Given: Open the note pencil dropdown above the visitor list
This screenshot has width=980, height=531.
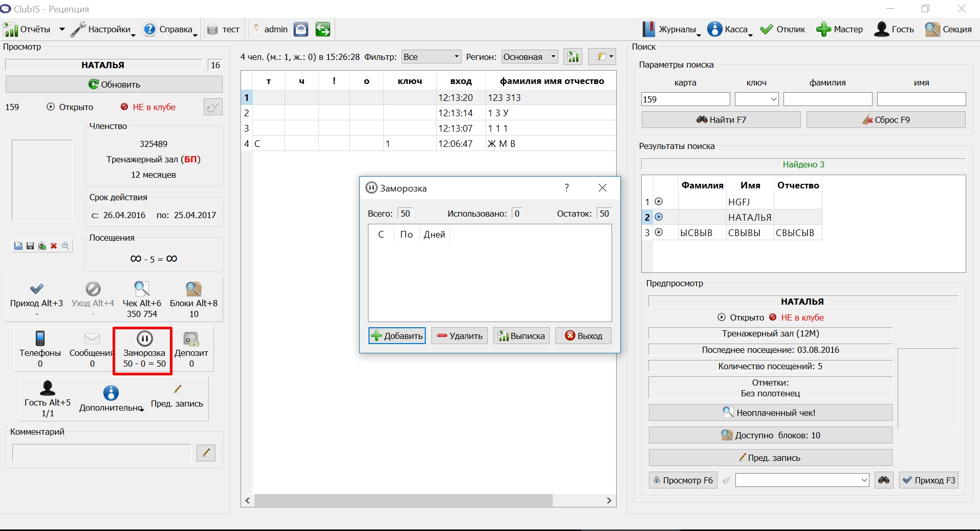Looking at the screenshot, I should click(602, 57).
